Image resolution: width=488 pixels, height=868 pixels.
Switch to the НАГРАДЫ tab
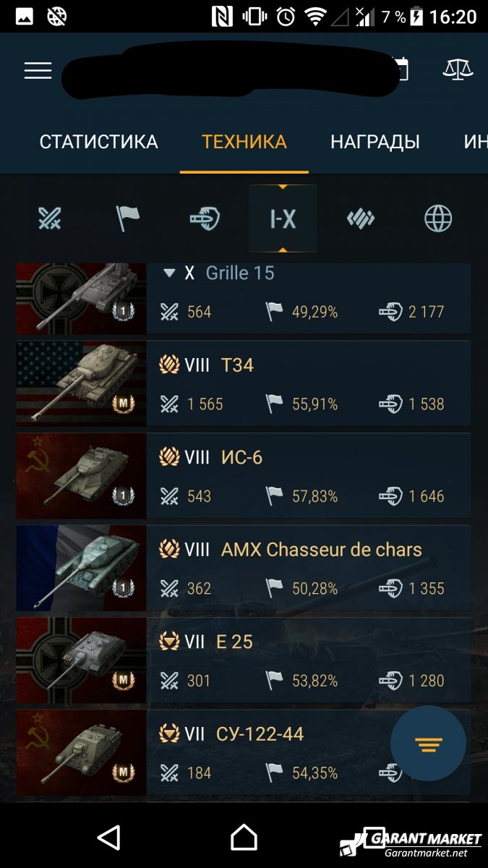pyautogui.click(x=375, y=142)
